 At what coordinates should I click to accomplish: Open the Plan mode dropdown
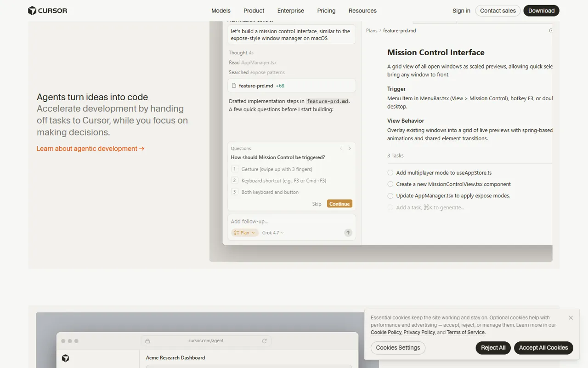245,233
